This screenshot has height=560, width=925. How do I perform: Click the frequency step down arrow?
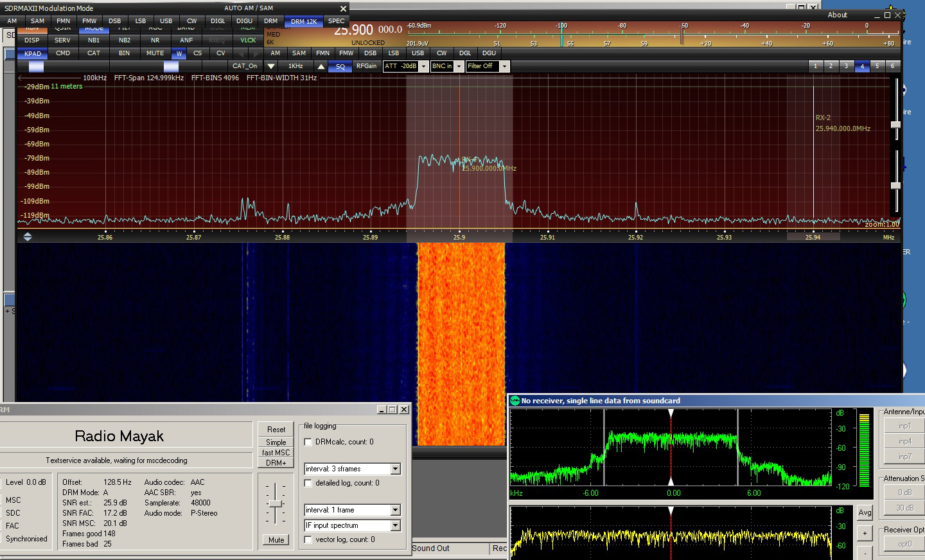pyautogui.click(x=271, y=66)
